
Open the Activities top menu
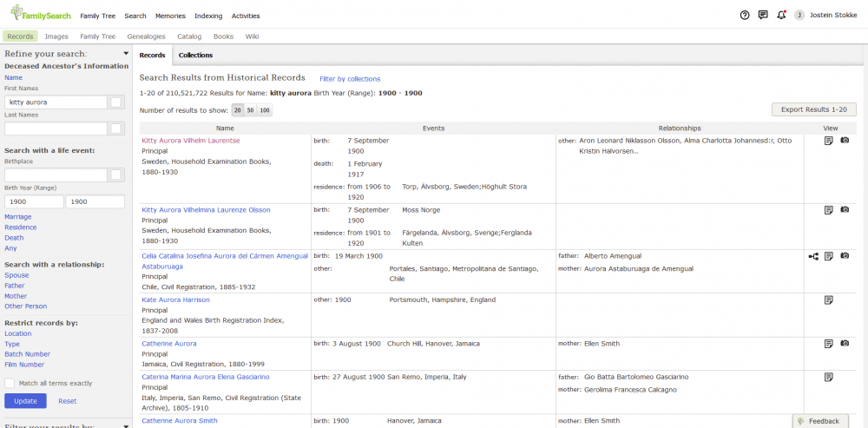(246, 16)
